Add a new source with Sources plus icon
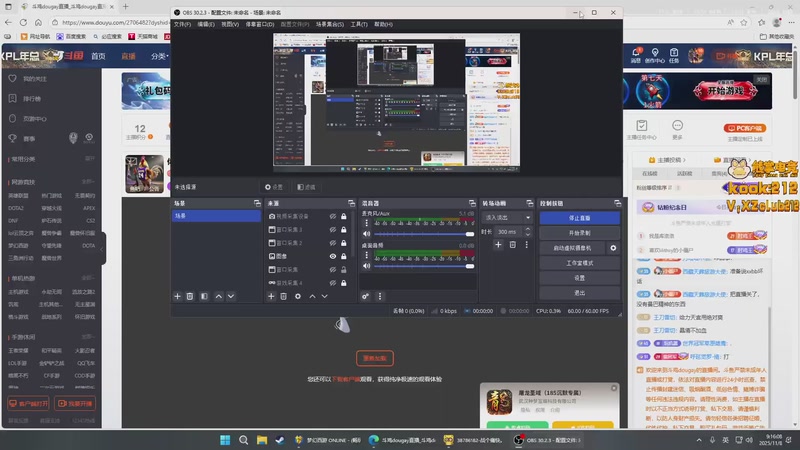This screenshot has height=450, width=800. [x=271, y=296]
